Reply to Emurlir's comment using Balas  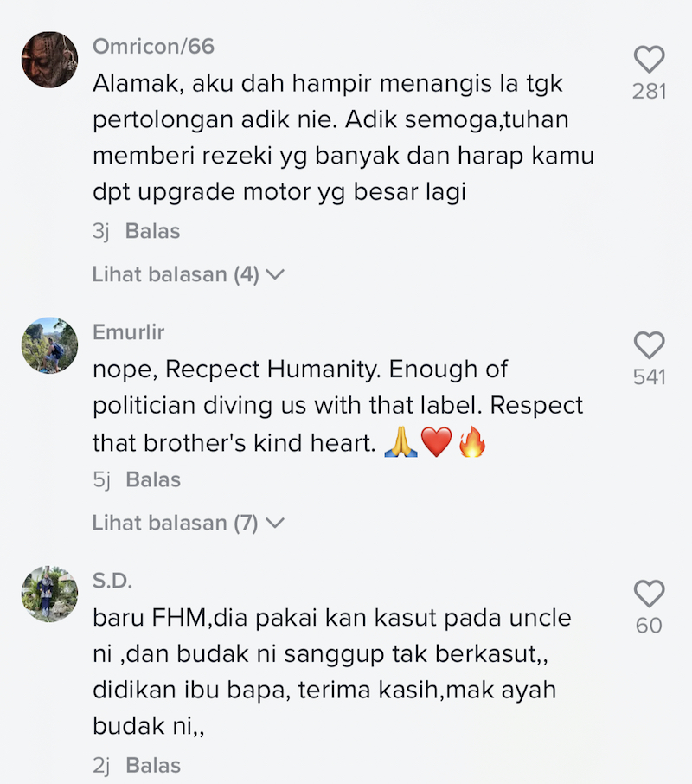[x=153, y=479]
